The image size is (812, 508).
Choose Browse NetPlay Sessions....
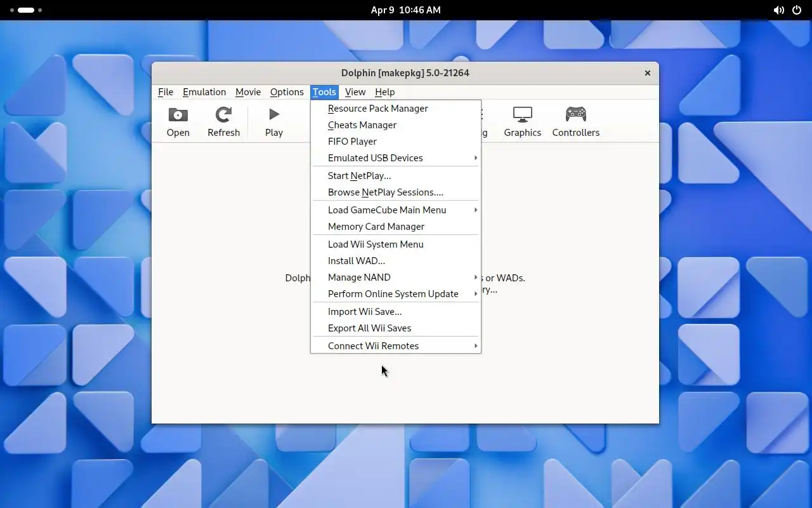coord(396,192)
